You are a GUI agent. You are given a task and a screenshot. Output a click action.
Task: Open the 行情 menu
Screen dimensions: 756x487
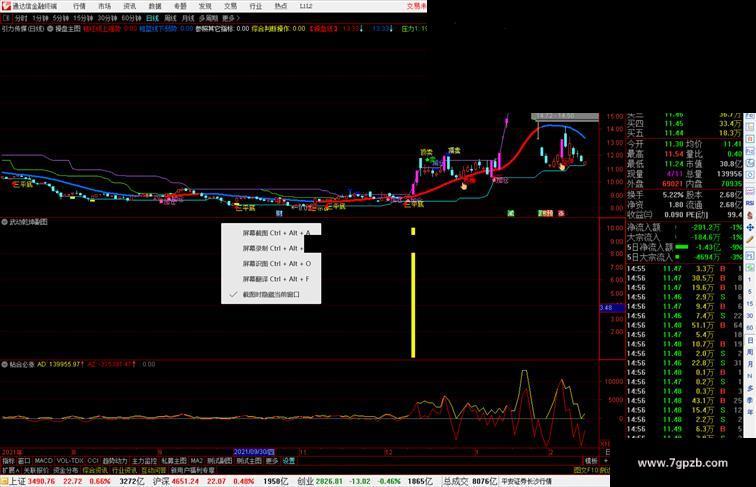click(79, 6)
